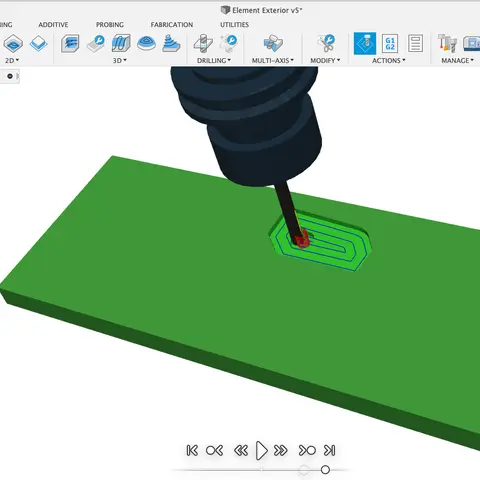Select the 2D Face toolpath icon
The height and width of the screenshot is (480, 480).
[38, 43]
